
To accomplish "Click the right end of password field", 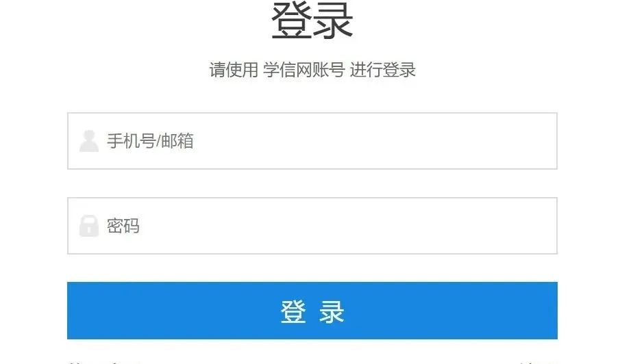I will pos(542,226).
